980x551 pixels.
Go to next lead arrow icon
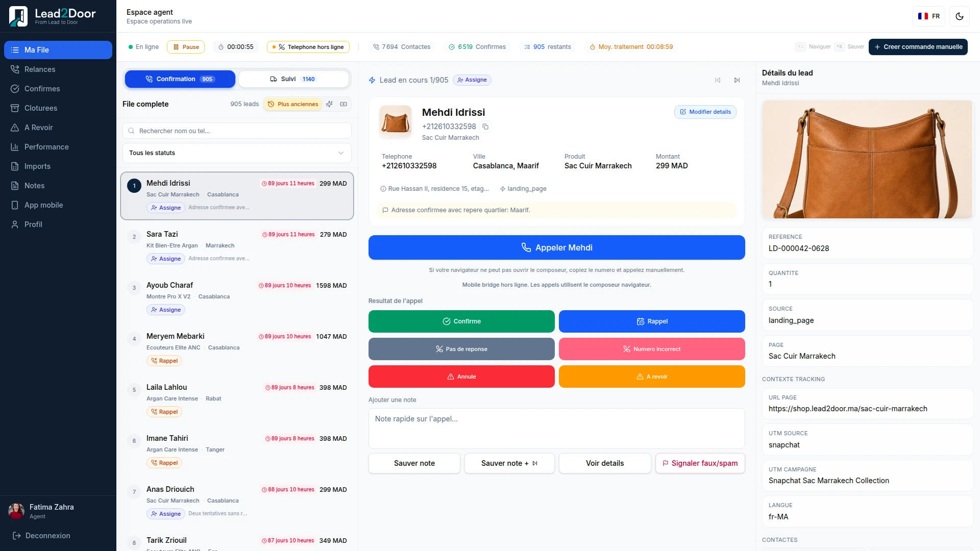(x=737, y=80)
